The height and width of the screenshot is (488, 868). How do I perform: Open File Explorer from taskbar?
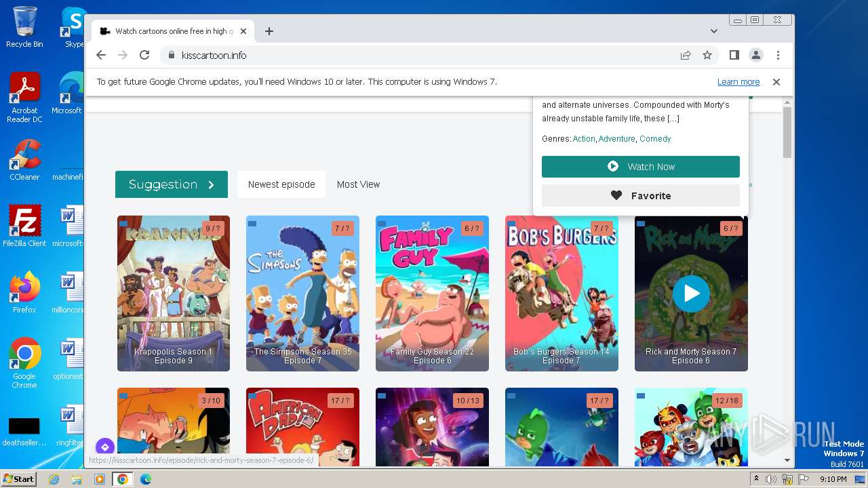(x=77, y=479)
